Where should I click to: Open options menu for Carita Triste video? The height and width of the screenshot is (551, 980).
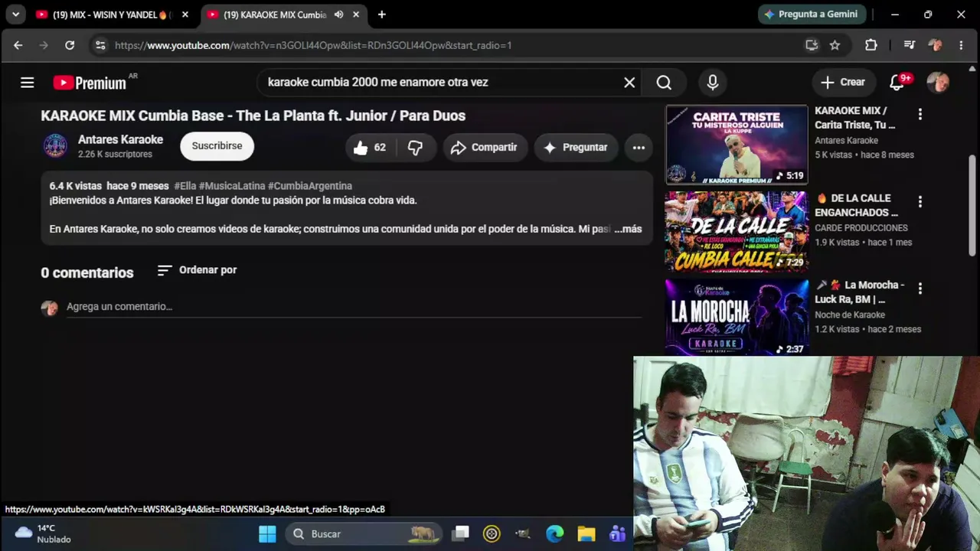[920, 114]
